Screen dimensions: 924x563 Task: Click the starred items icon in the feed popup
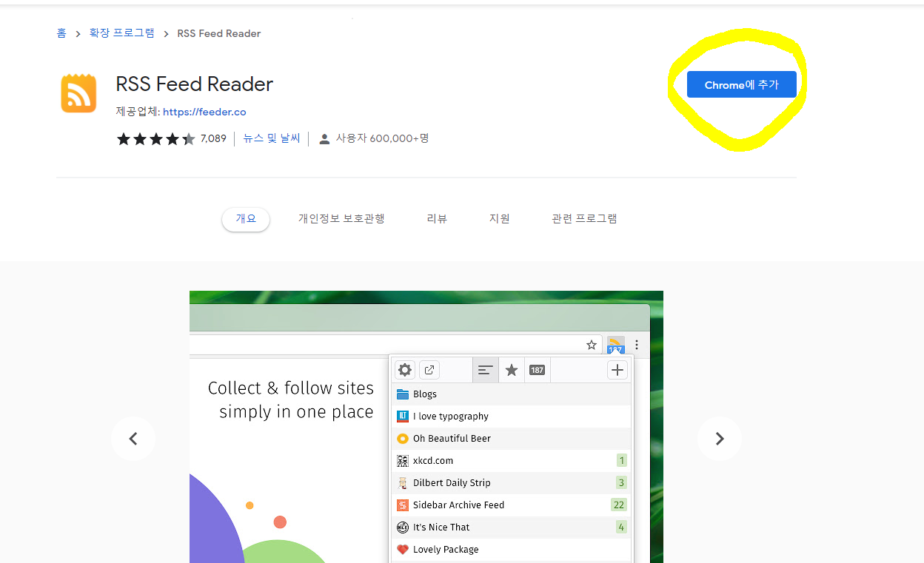tap(512, 370)
